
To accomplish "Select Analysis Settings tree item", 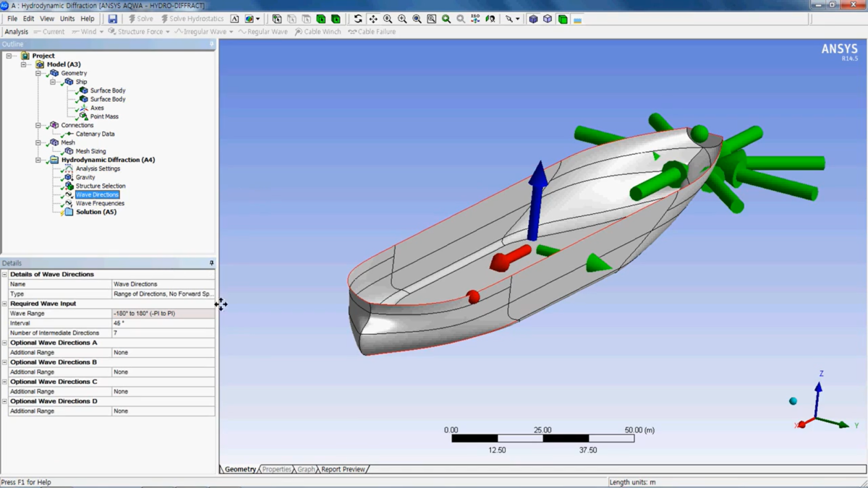I will tap(98, 168).
